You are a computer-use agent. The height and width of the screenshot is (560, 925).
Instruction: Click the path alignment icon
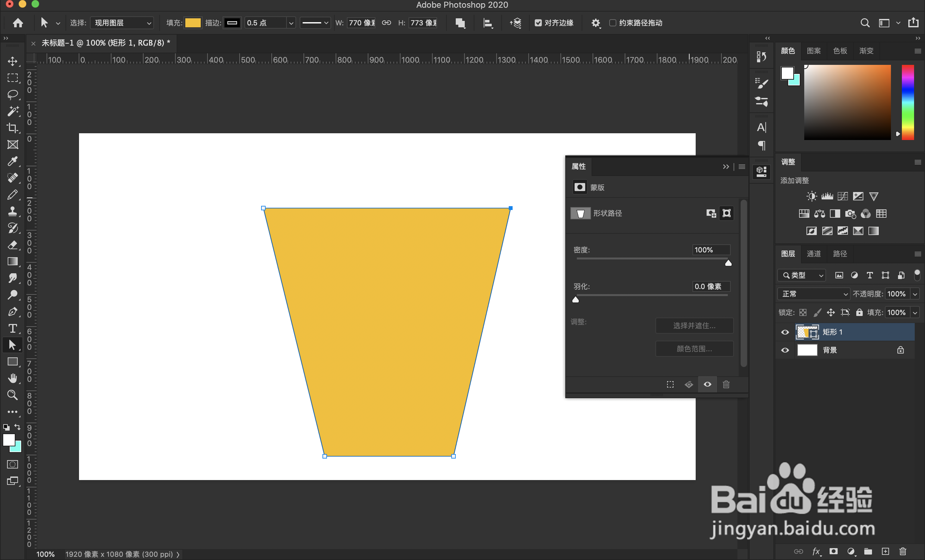[488, 23]
